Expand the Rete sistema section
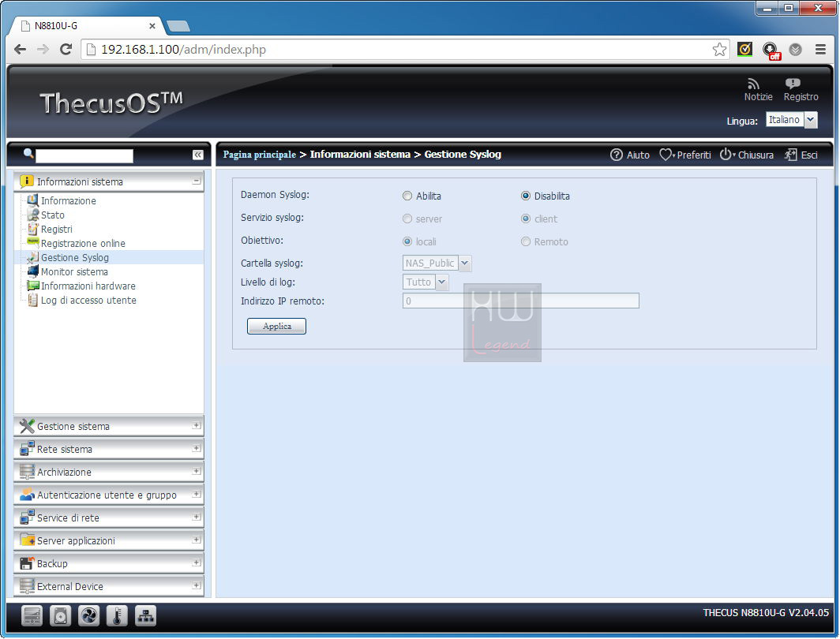 197,448
